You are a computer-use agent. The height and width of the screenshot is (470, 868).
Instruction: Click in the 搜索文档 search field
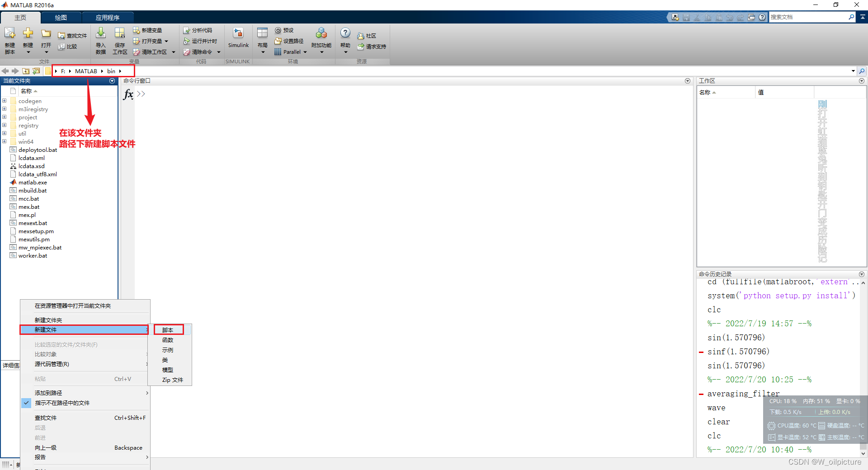[808, 17]
